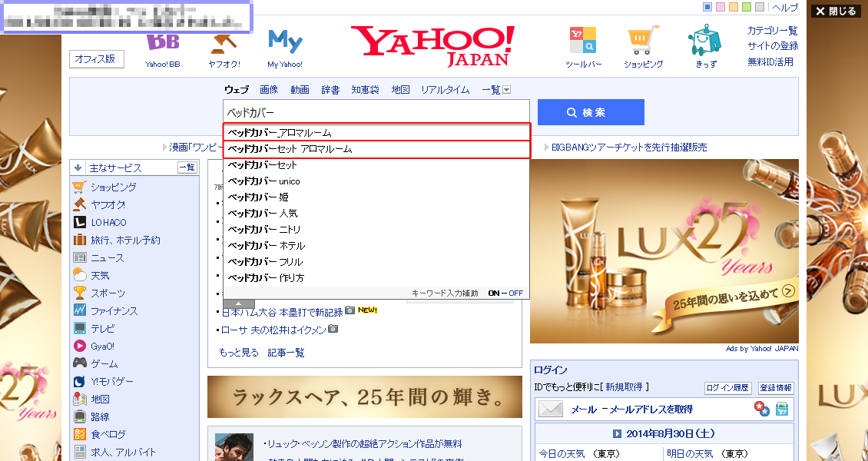The width and height of the screenshot is (868, 461).
Task: Select suggestion ベッドカバー 作り方
Action: [376, 277]
